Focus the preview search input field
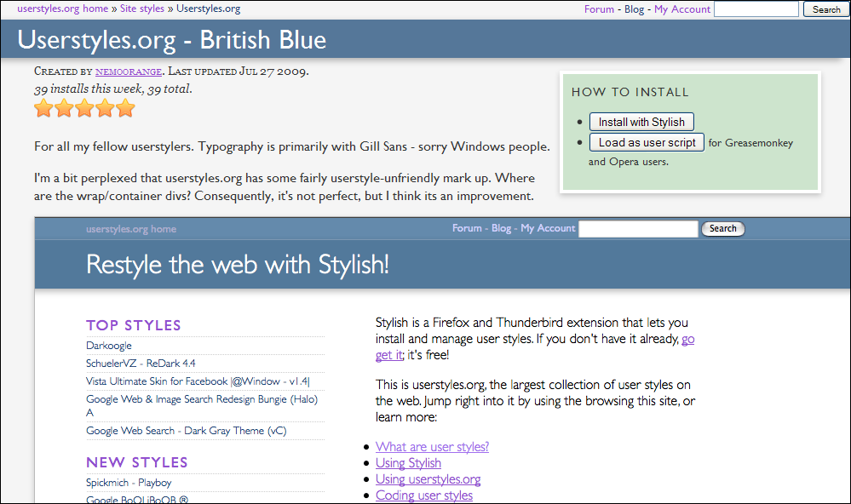851x504 pixels. click(638, 229)
